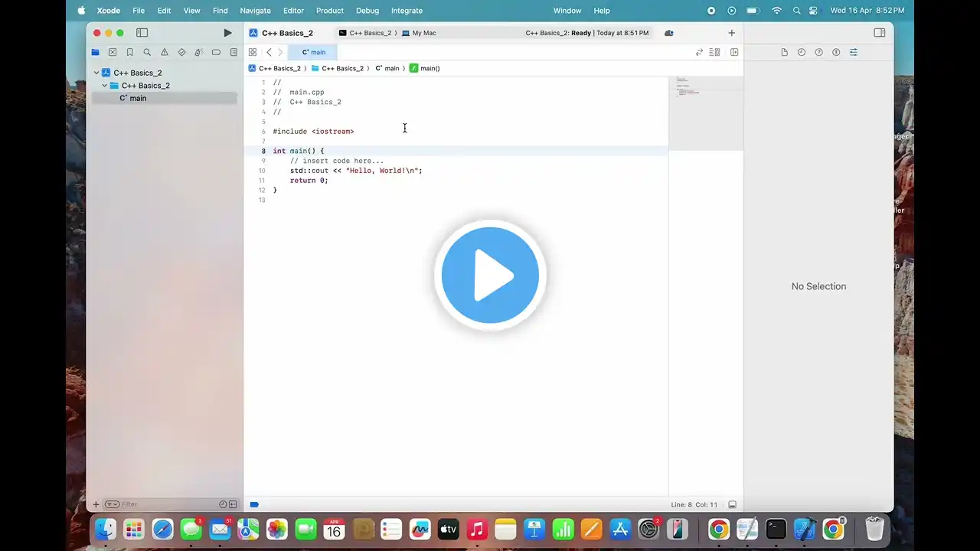This screenshot has height=551, width=980.
Task: Open main file breadcrumb in jump bar
Action: click(x=387, y=68)
